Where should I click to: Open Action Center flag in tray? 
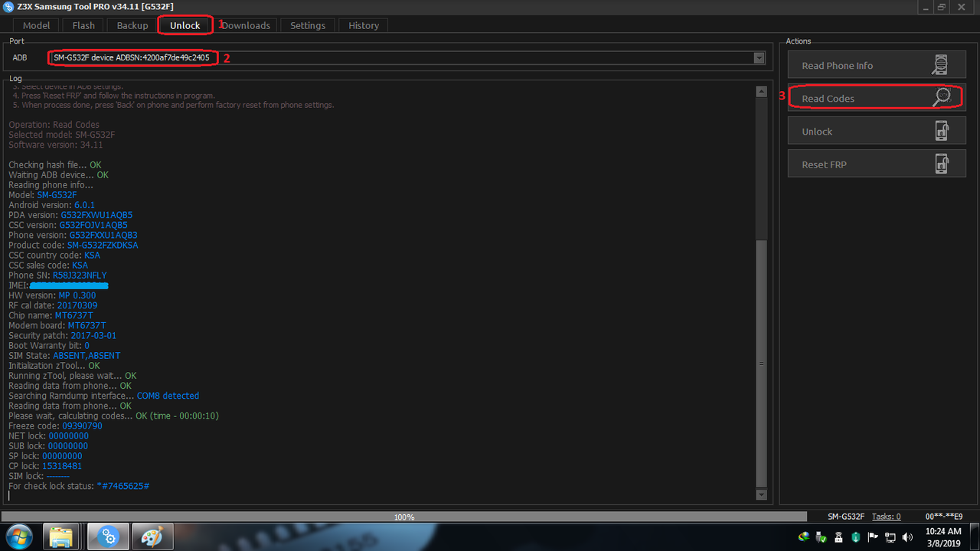point(874,537)
